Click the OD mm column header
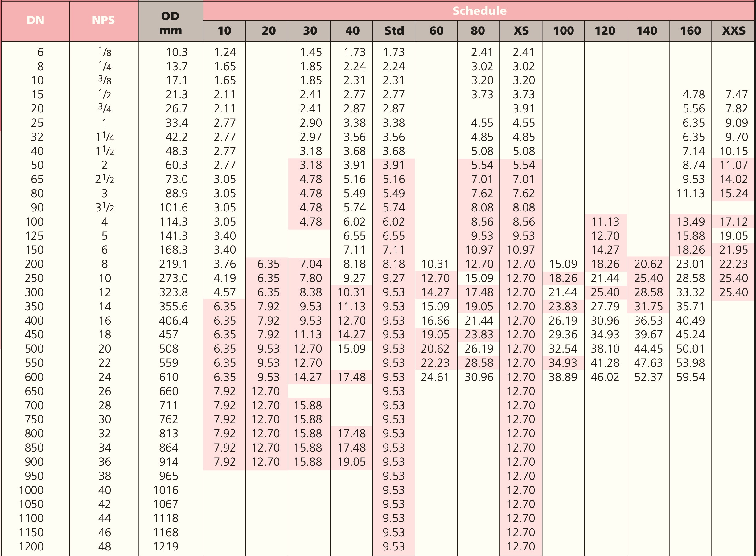 pyautogui.click(x=170, y=23)
